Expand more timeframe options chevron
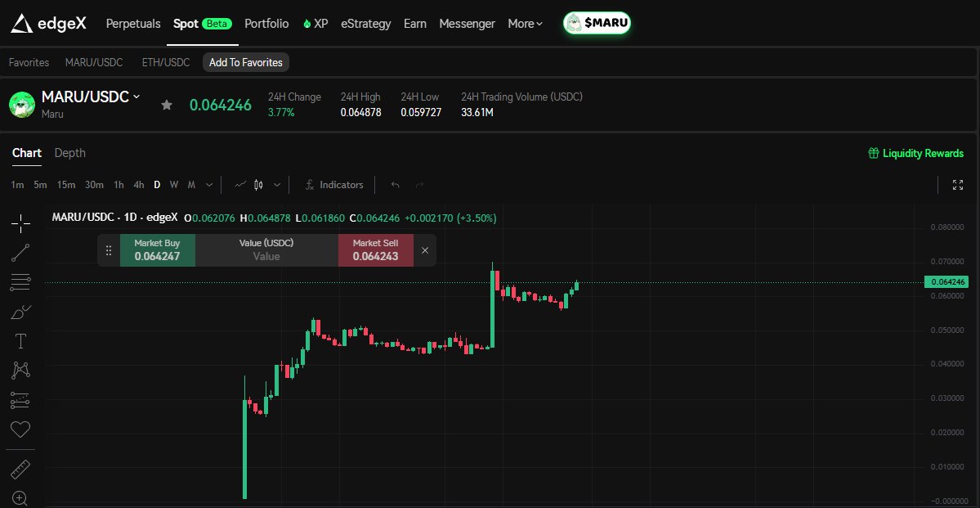Viewport: 980px width, 508px height. point(209,185)
